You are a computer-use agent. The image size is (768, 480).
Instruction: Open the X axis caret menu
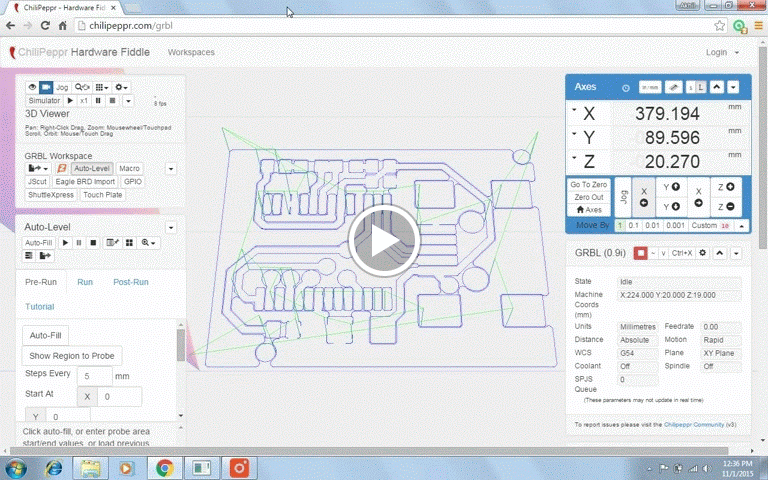[x=573, y=109]
